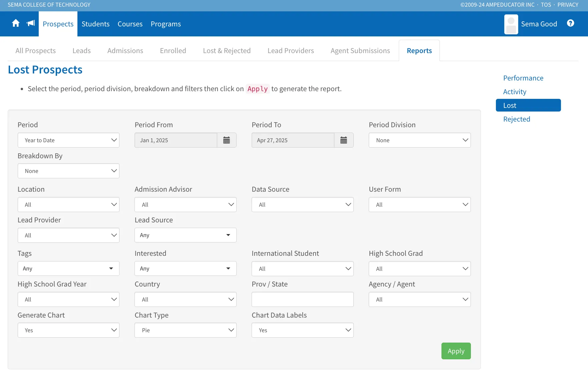
Task: Switch to the All Prospects tab
Action: pos(36,51)
